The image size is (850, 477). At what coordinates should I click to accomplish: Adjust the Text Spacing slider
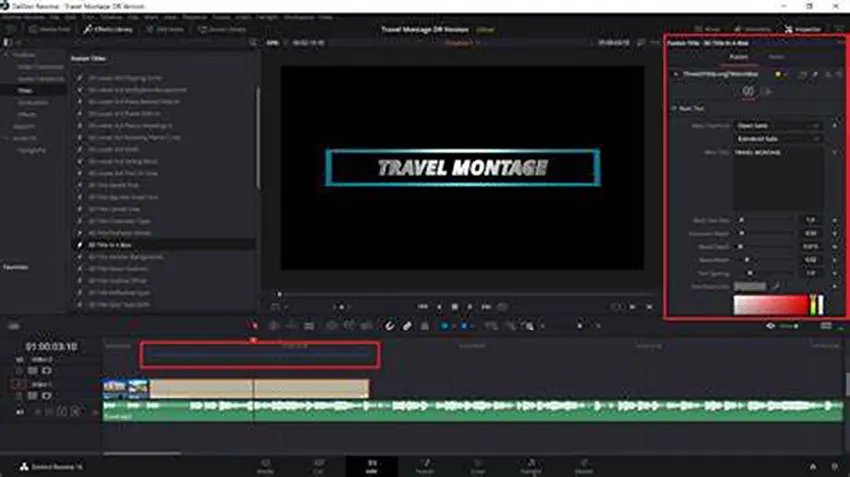point(765,273)
